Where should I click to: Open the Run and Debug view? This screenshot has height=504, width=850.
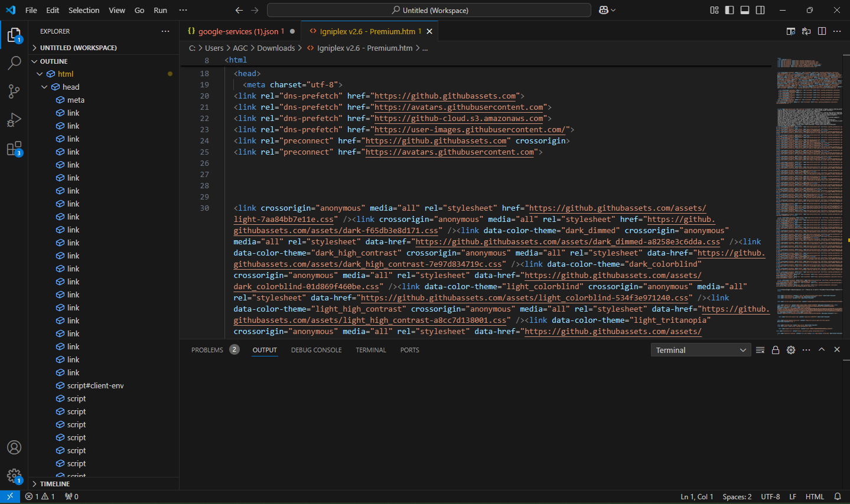14,120
